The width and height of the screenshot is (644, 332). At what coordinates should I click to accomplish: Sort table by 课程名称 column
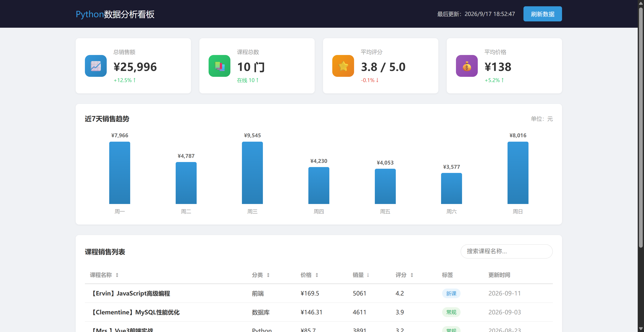click(x=104, y=275)
